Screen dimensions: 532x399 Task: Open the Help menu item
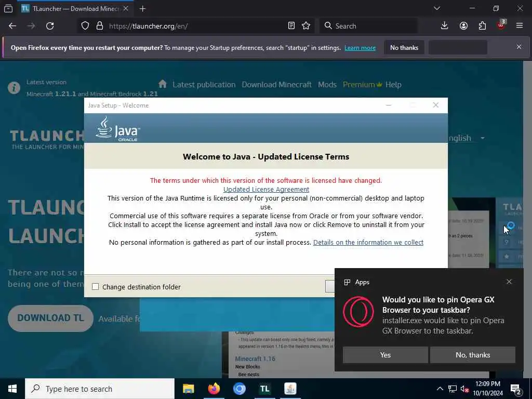393,85
